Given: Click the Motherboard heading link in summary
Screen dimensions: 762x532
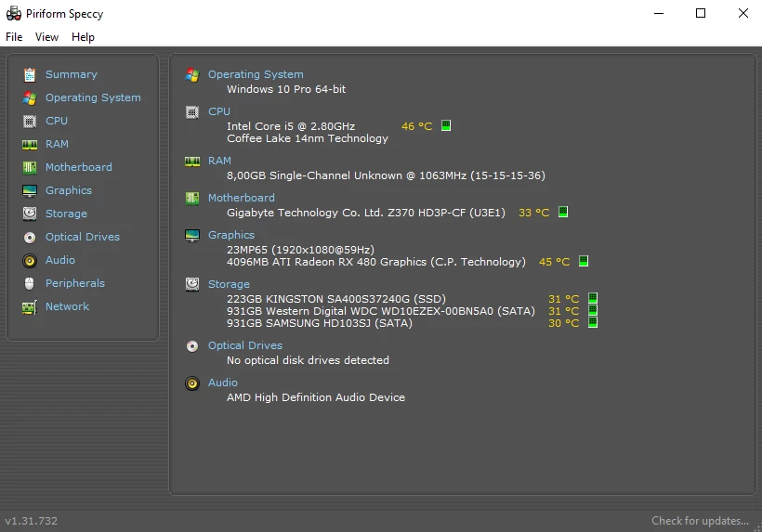Looking at the screenshot, I should (x=242, y=198).
